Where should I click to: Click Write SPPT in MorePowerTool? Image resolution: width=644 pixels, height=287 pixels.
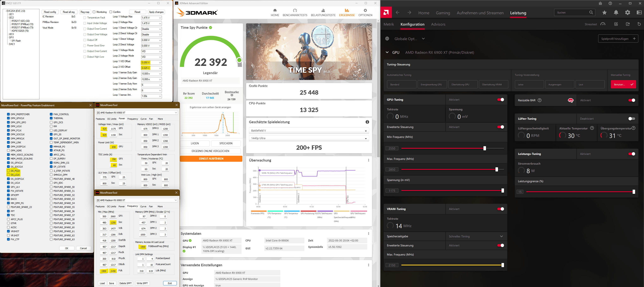click(x=142, y=283)
